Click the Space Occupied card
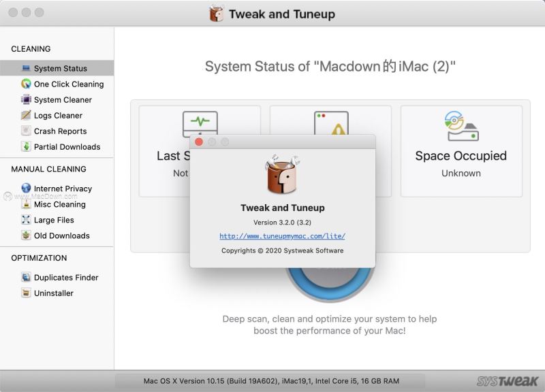 click(461, 151)
